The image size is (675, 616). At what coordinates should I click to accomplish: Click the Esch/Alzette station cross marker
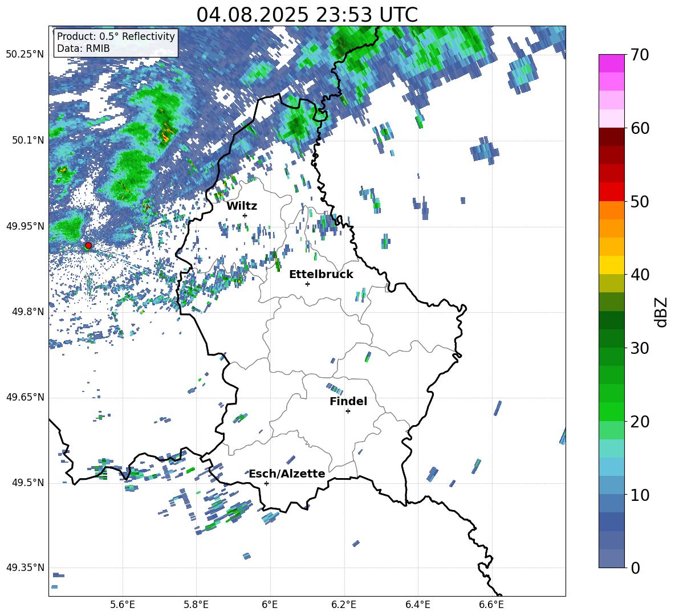266,483
